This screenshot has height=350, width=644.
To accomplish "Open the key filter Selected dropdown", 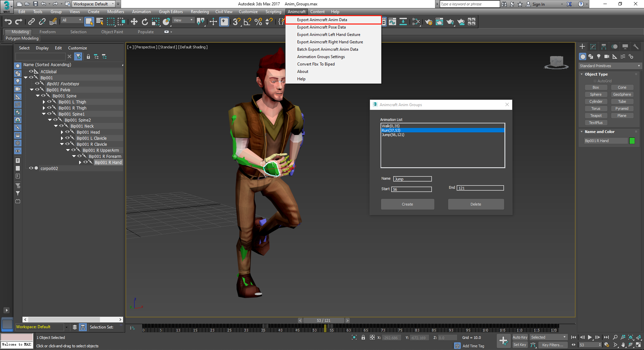I will tap(548, 337).
